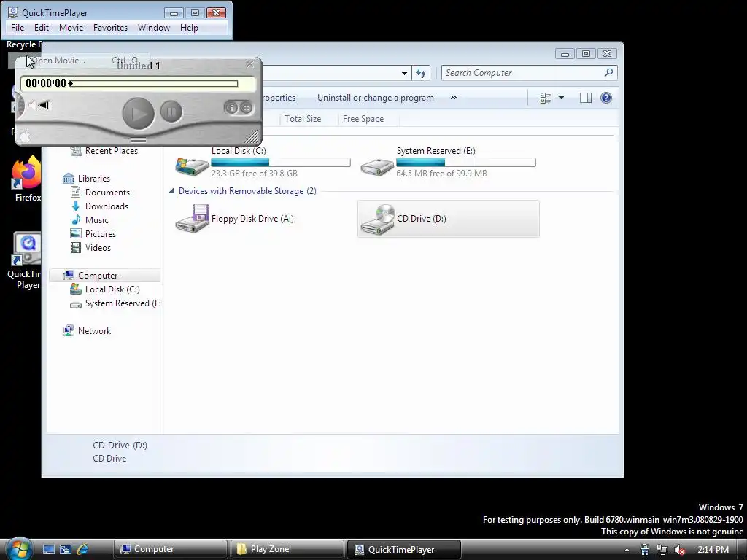The width and height of the screenshot is (747, 560).
Task: Open the File menu in QuickTimePlayer
Action: (18, 28)
